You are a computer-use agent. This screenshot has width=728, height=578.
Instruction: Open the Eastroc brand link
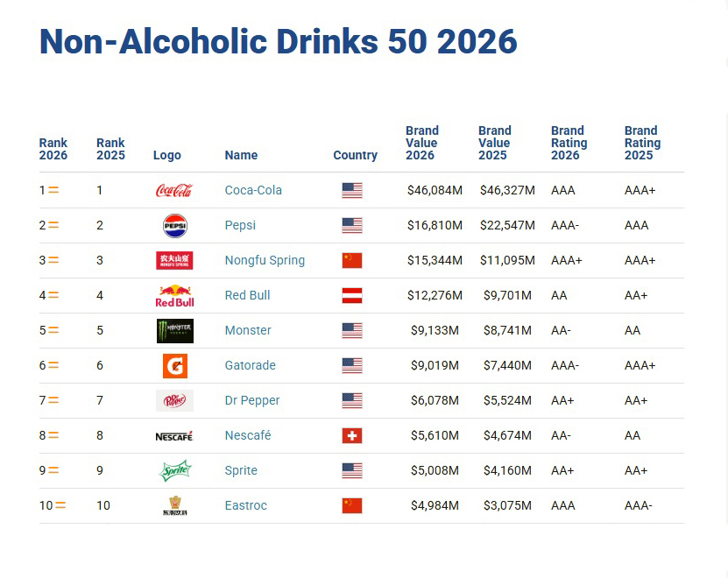click(246, 505)
